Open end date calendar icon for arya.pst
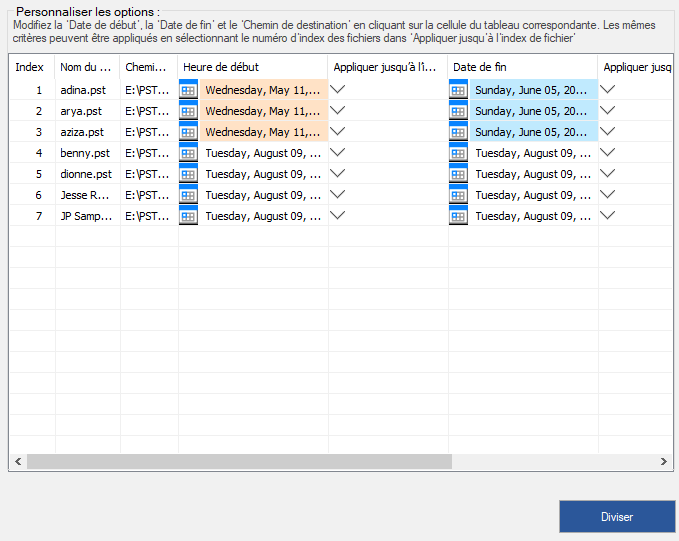The image size is (679, 541). [458, 111]
